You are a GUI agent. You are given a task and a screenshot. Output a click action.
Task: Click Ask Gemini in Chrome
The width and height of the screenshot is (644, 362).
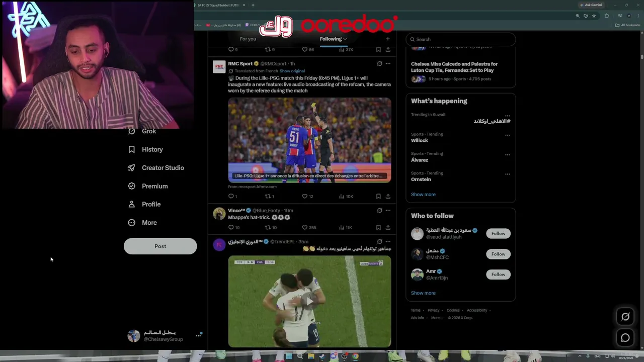[591, 5]
